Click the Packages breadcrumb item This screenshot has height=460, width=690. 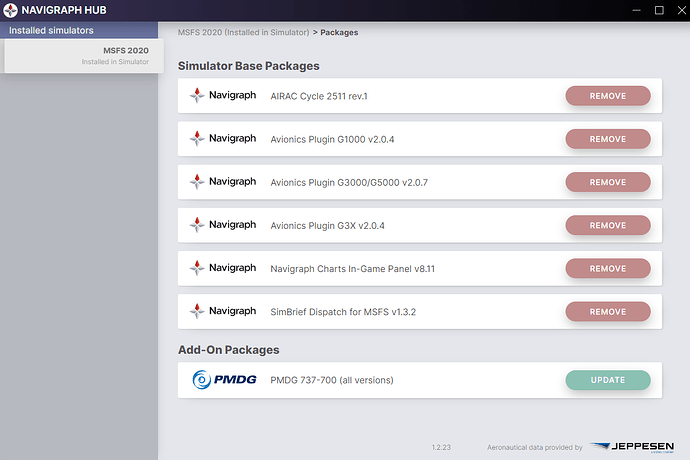click(x=339, y=33)
